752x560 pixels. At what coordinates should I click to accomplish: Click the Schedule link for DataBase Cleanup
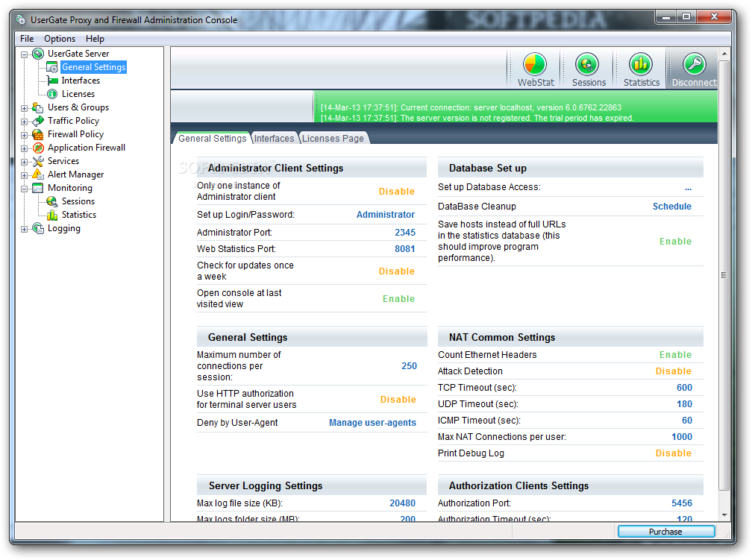coord(672,206)
